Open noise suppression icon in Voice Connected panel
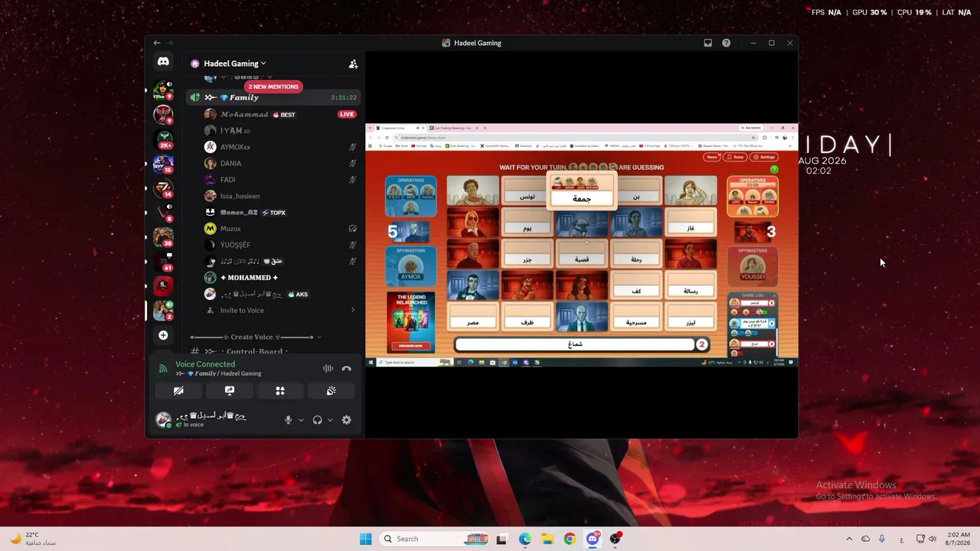This screenshot has height=551, width=980. tap(328, 368)
